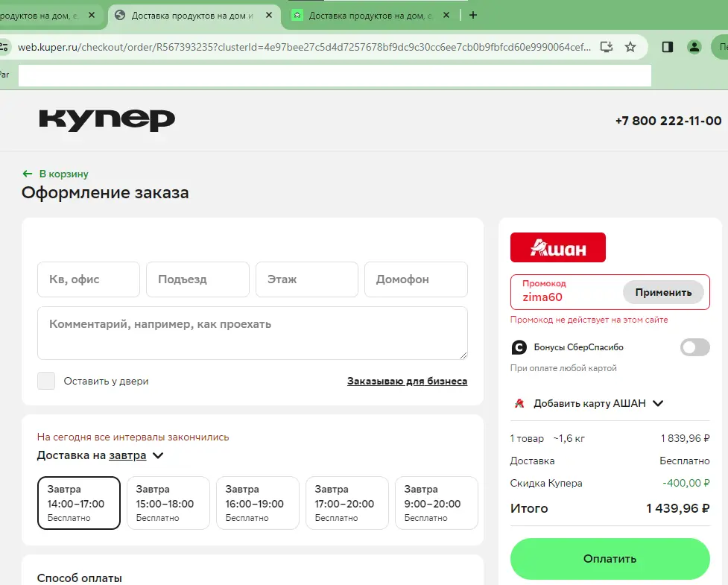Click the Оформление заказа heading
The image size is (728, 585).
tap(105, 193)
